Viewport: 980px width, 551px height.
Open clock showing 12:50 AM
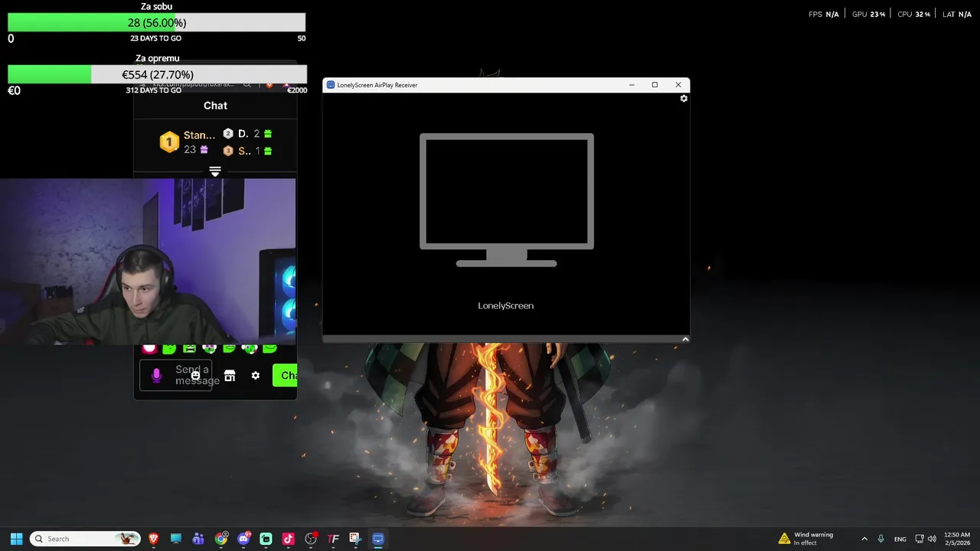click(x=957, y=539)
